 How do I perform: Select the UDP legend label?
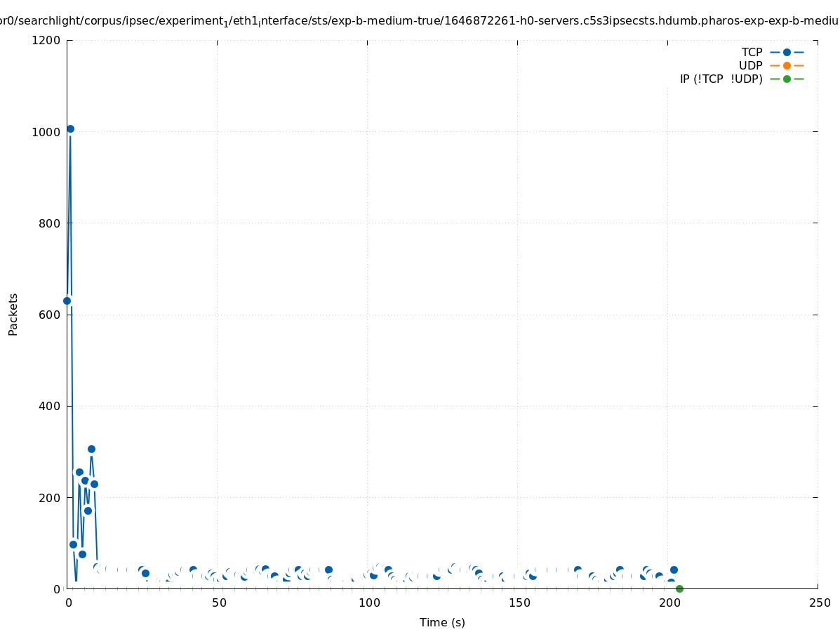point(750,65)
